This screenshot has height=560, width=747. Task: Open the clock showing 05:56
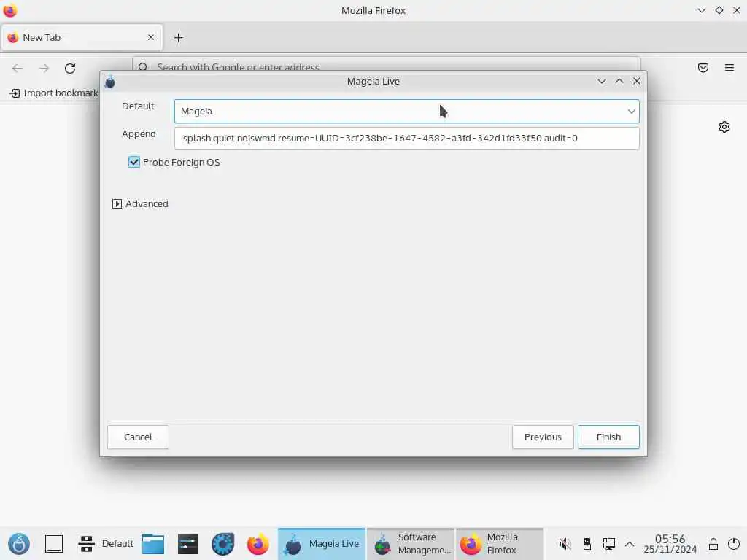click(x=670, y=544)
